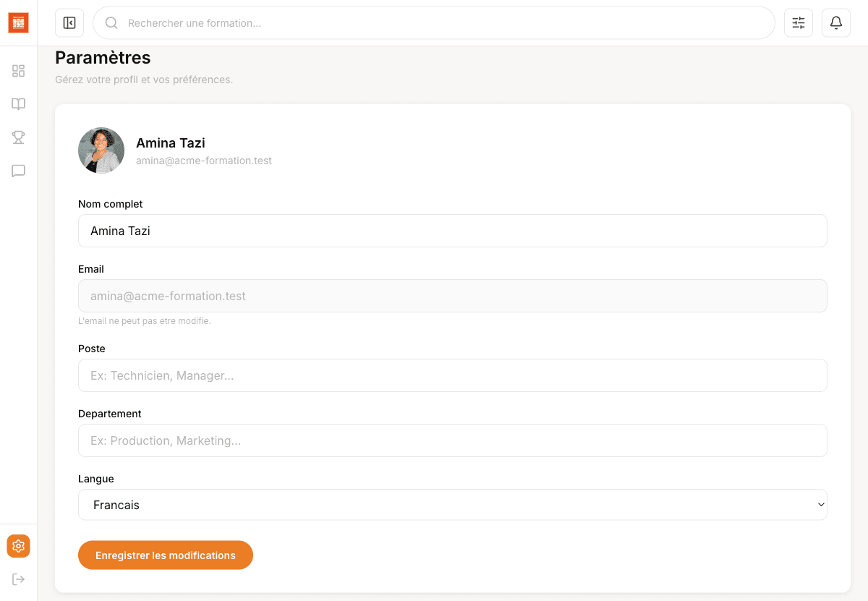Image resolution: width=868 pixels, height=601 pixels.
Task: Open the messages chat bubble icon
Action: (x=19, y=171)
